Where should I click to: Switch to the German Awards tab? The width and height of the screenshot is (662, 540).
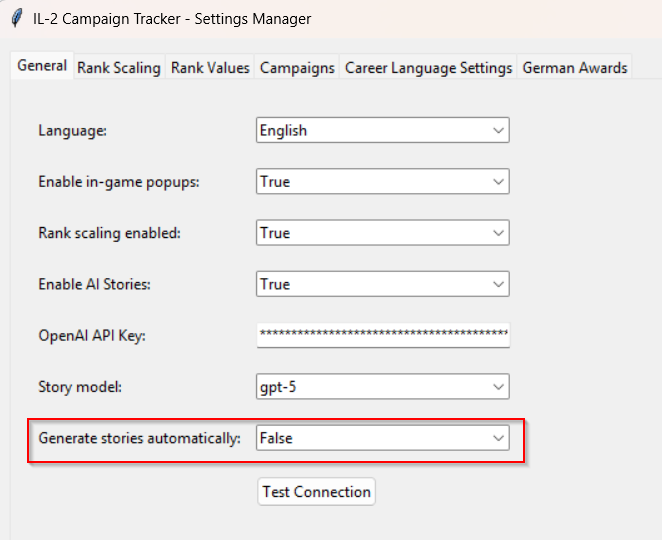point(575,68)
